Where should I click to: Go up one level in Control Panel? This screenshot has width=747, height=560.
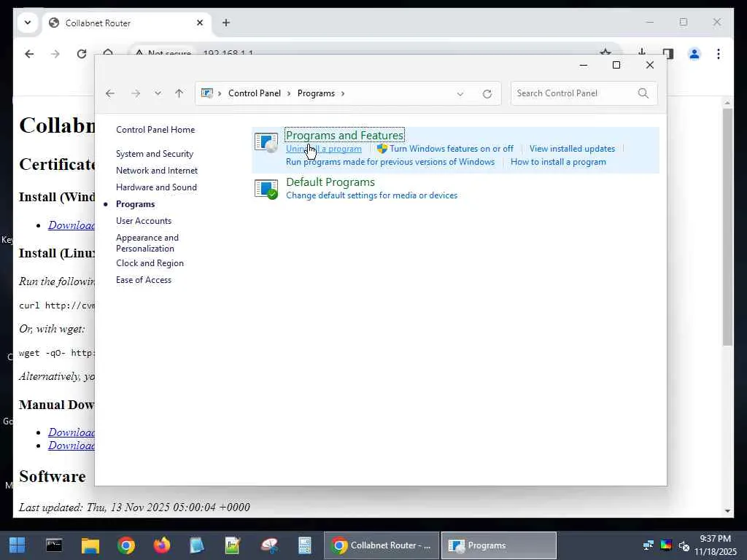pos(179,93)
